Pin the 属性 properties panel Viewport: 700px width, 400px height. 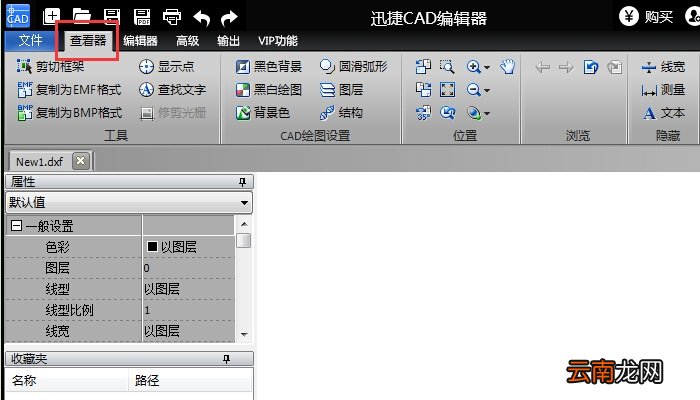coord(242,182)
